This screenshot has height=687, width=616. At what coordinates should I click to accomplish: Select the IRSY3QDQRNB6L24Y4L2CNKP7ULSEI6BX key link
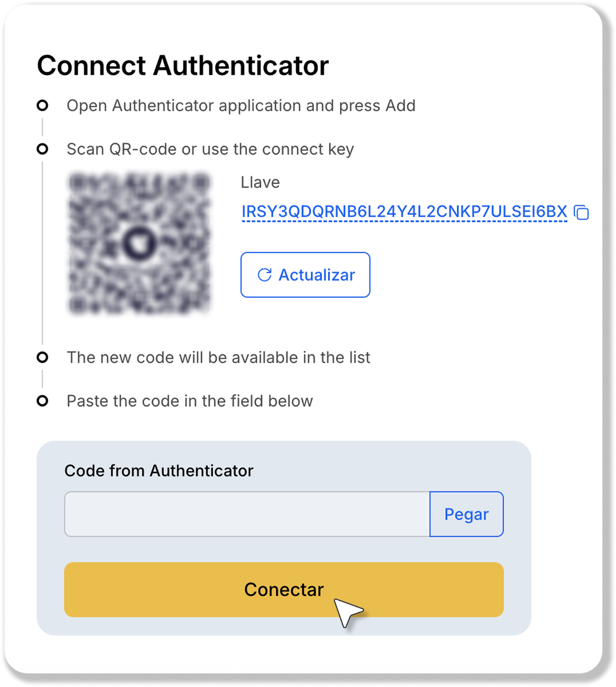tap(404, 212)
